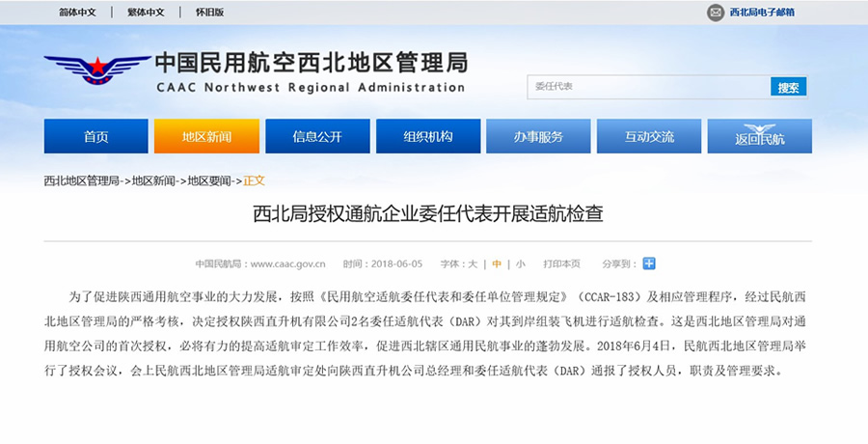868x444 pixels.
Task: Open 西北局电子邮箱 link text
Action: 762,13
